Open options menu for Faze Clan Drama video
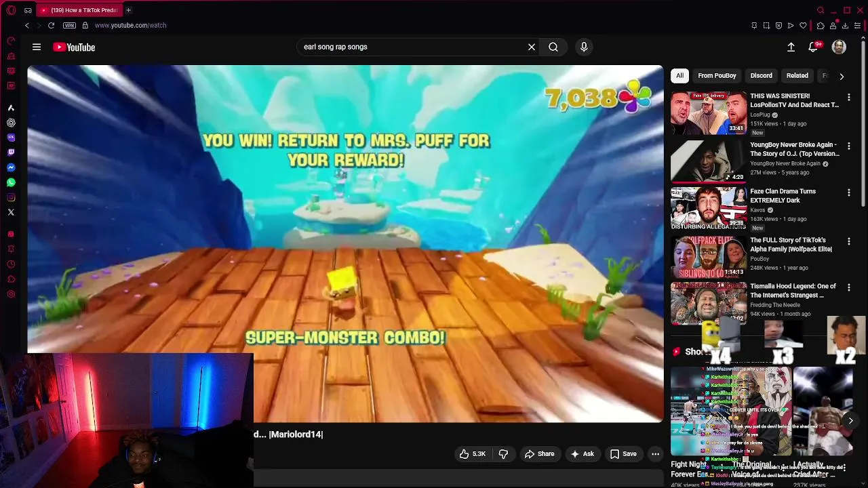This screenshot has height=488, width=868. 848,193
